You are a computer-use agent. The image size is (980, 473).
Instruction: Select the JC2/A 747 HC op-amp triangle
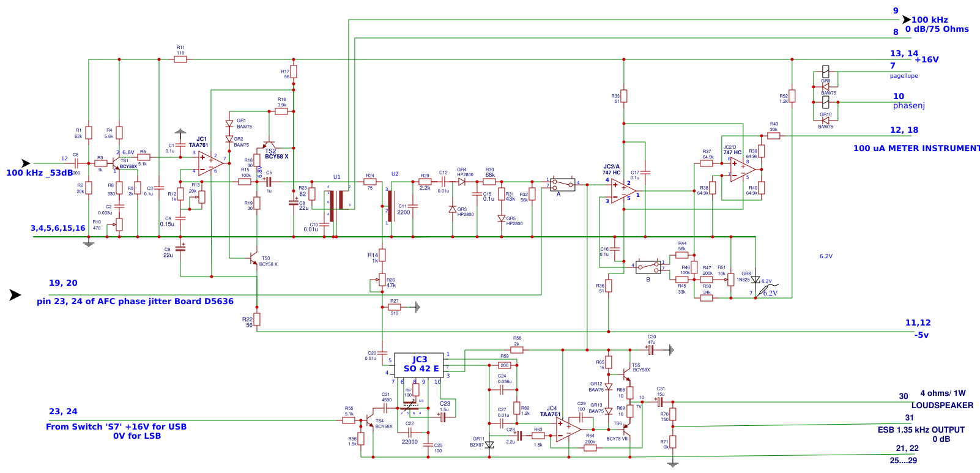623,192
